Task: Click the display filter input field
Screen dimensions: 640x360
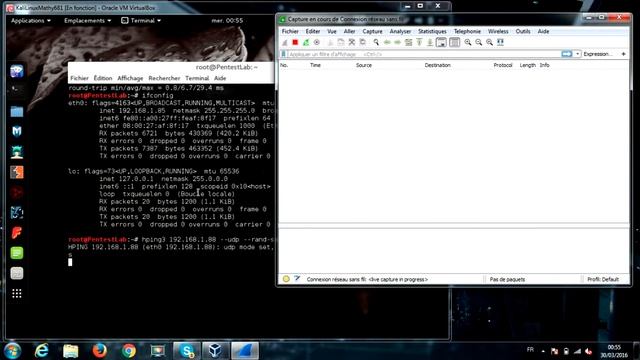Action: [x=424, y=54]
